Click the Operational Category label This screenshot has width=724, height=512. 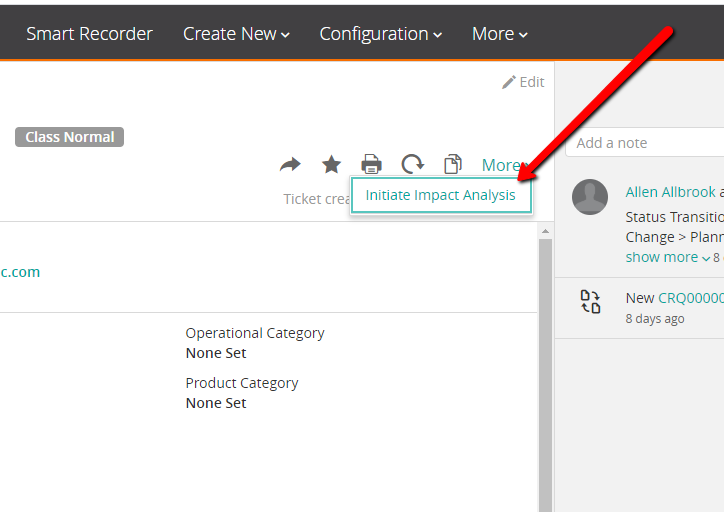coord(255,333)
